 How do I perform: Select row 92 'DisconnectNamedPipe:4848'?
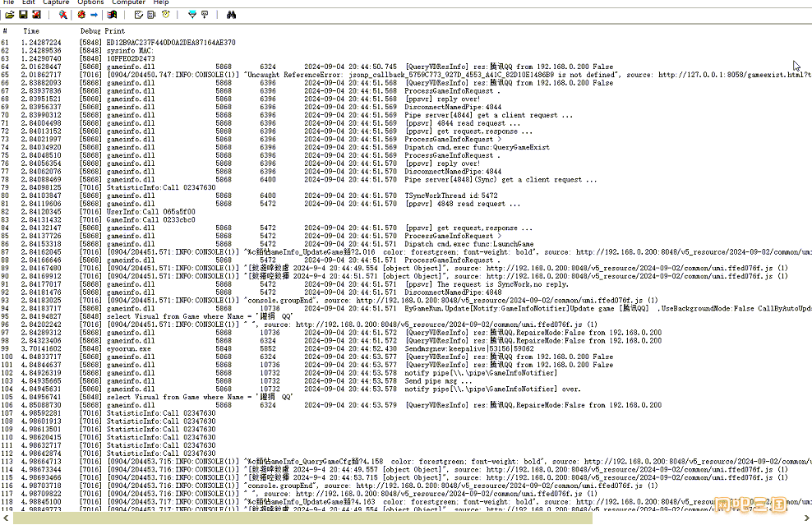tap(406, 292)
